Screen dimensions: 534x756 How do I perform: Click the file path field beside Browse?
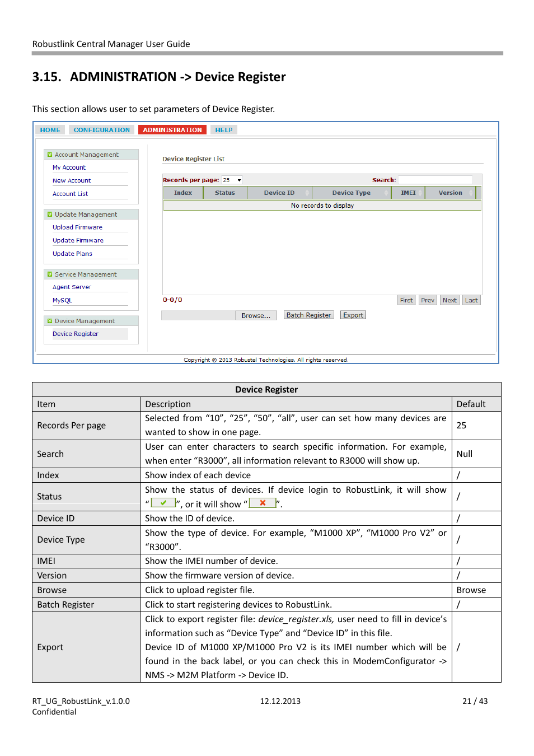pyautogui.click(x=198, y=316)
